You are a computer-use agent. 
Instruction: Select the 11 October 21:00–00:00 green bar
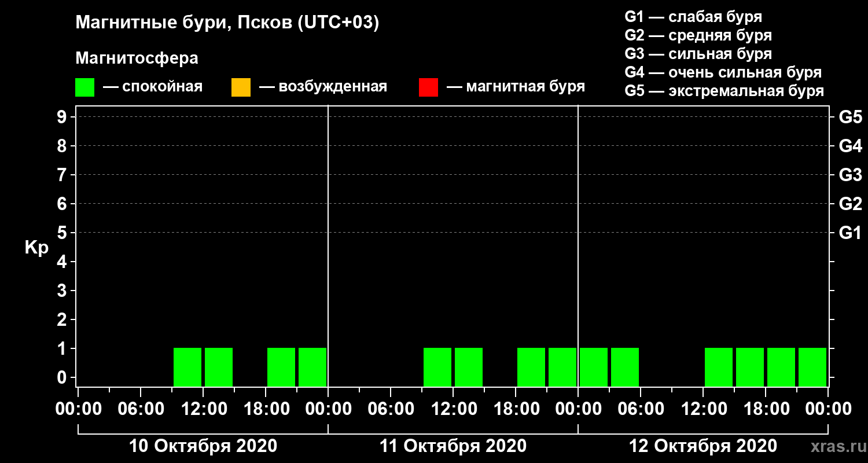tap(562, 367)
